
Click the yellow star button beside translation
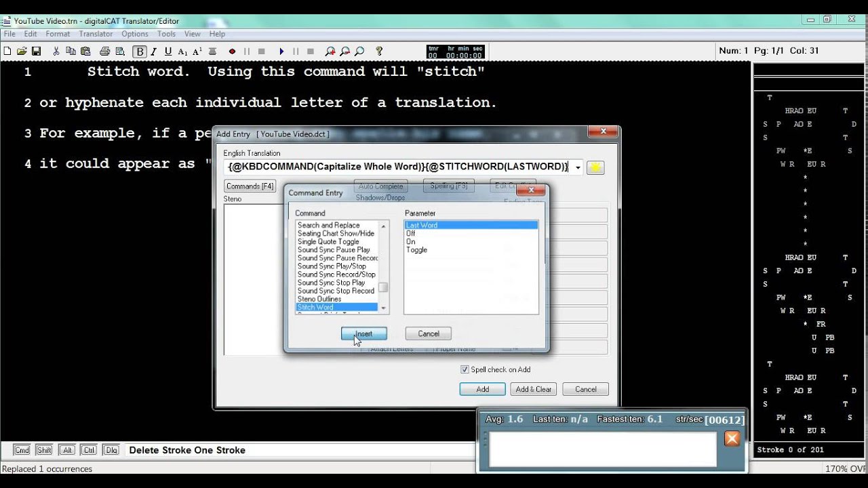(x=595, y=167)
